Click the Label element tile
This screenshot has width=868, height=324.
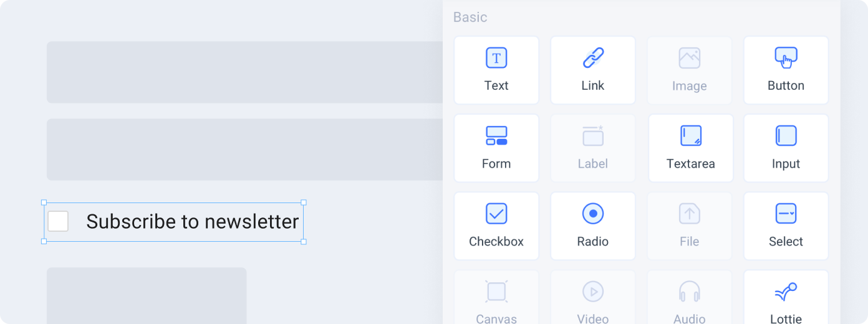[592, 148]
